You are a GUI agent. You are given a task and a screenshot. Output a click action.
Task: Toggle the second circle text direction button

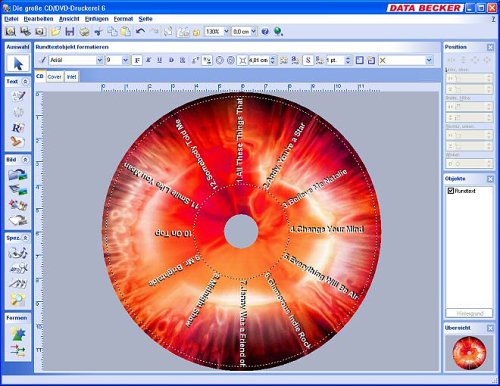tap(231, 60)
